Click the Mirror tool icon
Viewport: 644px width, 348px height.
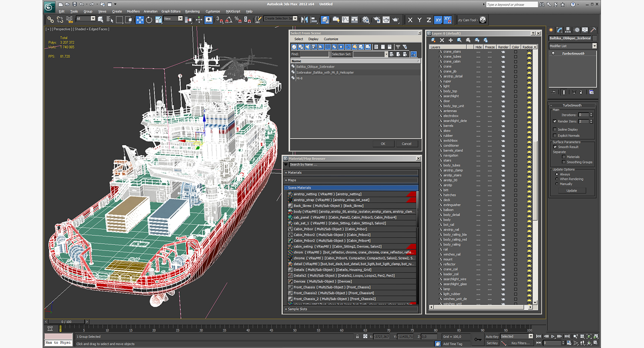click(x=304, y=20)
